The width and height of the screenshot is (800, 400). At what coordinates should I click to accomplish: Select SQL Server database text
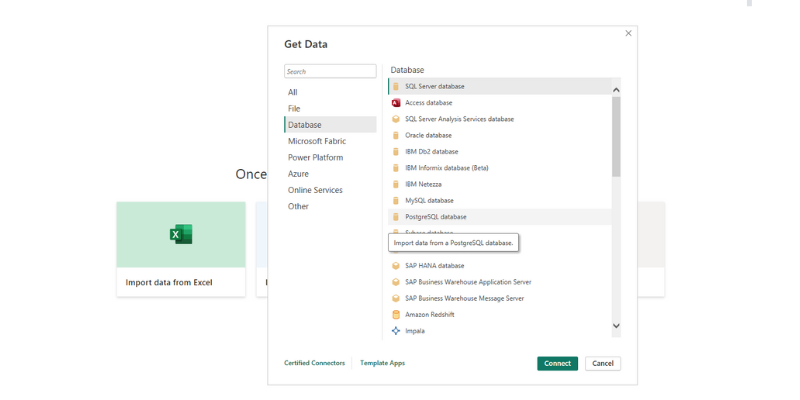[x=435, y=86]
